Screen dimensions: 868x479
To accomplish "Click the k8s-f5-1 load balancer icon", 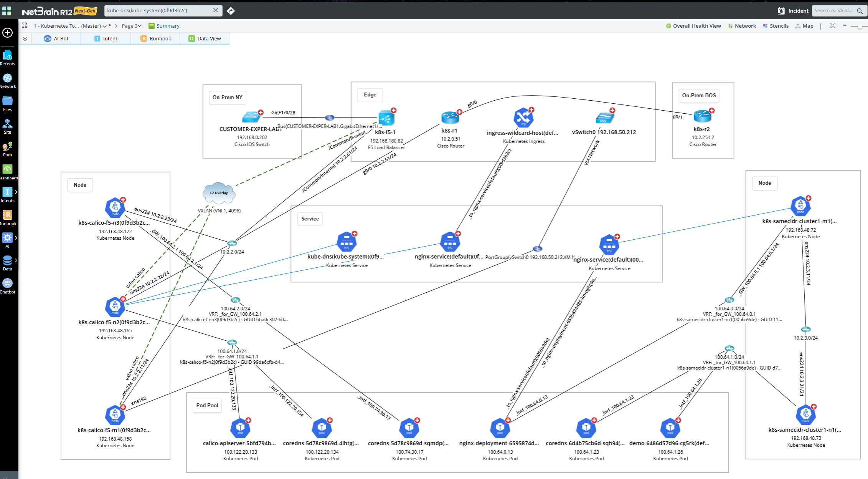I will point(386,118).
